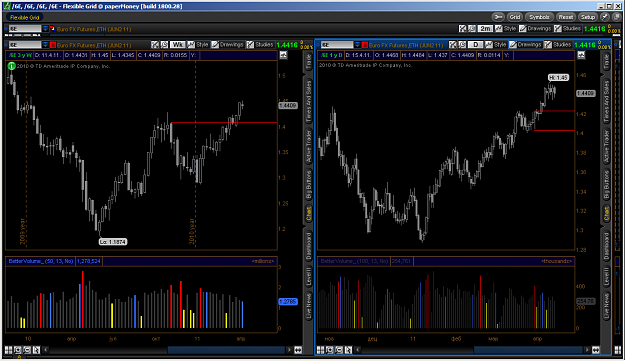The width and height of the screenshot is (625, 361).
Task: Click left chart tools icon left of Wk
Action: click(155, 45)
